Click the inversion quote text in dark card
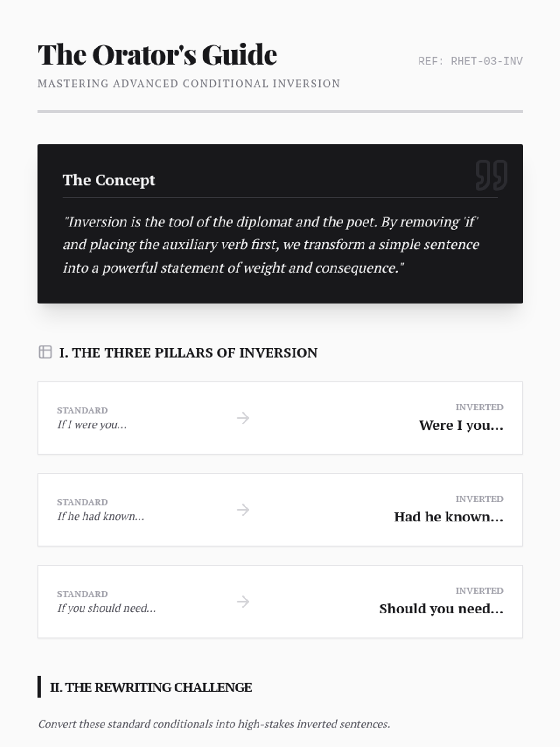 tap(271, 245)
